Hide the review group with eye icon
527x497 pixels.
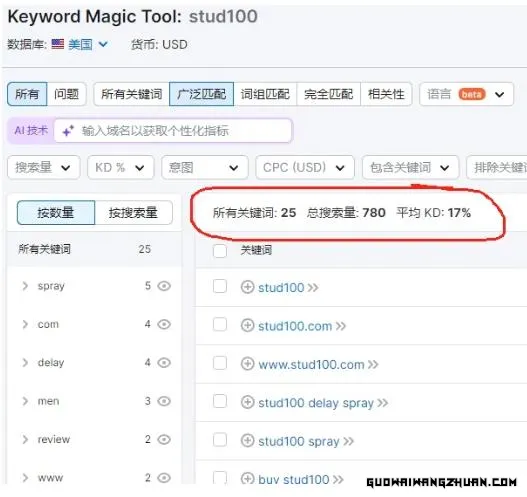(x=164, y=439)
